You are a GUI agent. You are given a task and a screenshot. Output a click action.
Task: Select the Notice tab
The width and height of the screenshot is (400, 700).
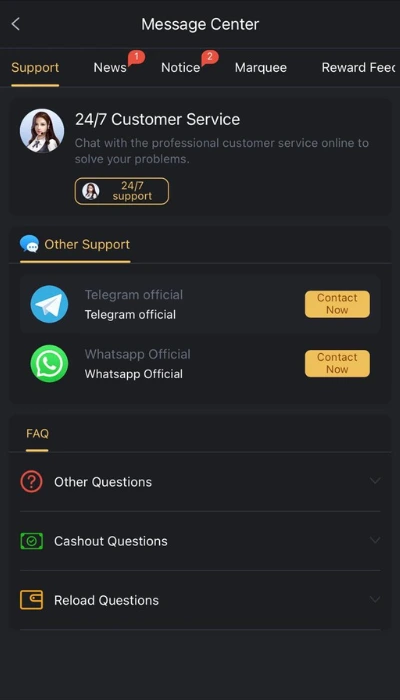(x=180, y=68)
